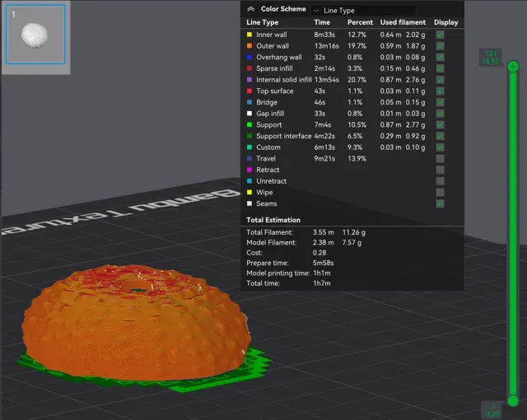This screenshot has height=420, width=527.
Task: Click the yellow Inner wall color swatch
Action: coord(250,35)
